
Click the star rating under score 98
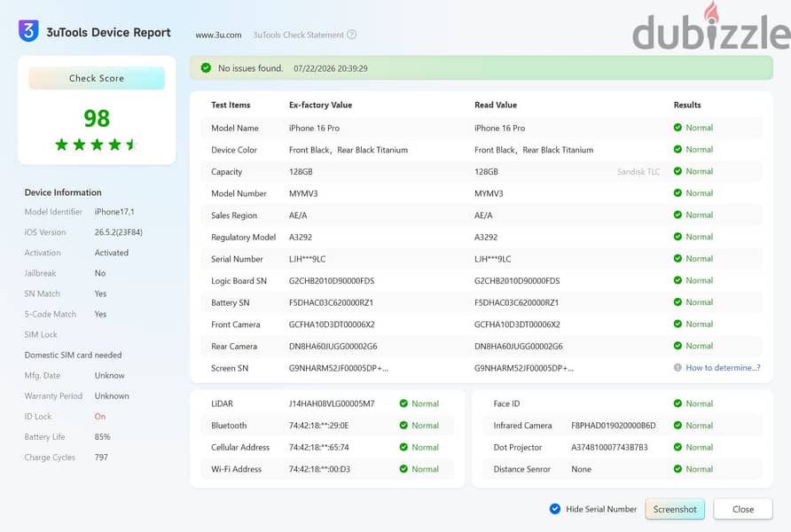(97, 145)
